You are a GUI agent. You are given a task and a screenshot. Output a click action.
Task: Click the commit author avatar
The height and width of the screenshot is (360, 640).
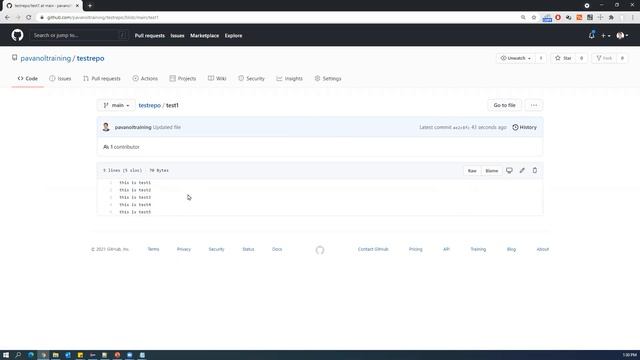coord(106,127)
